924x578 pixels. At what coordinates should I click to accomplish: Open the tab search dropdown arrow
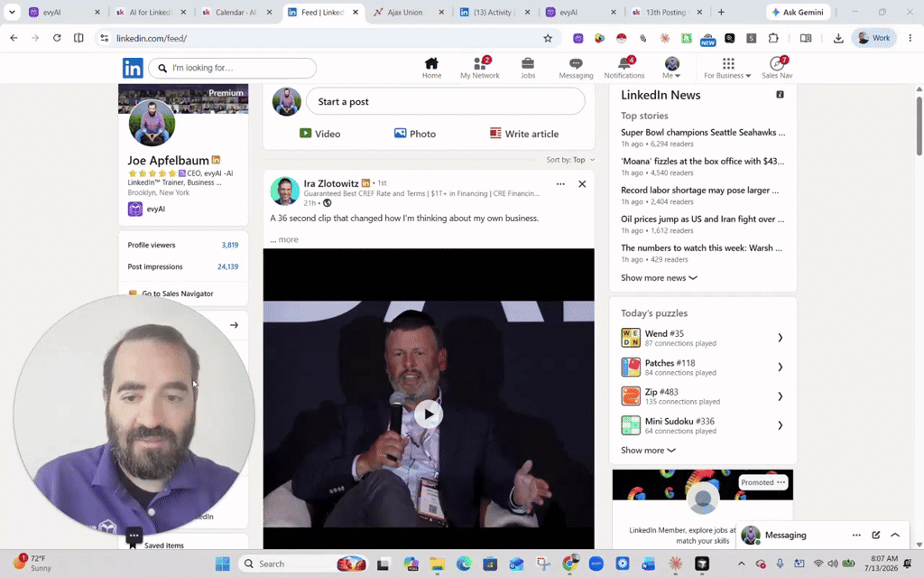(12, 12)
